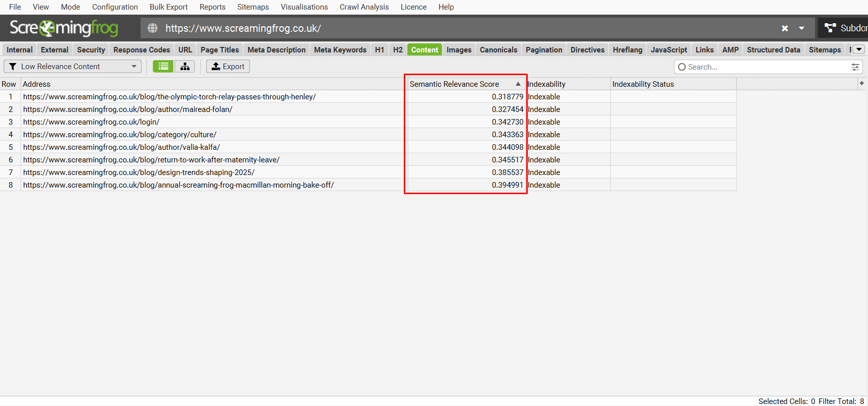The image size is (868, 406).
Task: Click the add column plus icon
Action: pyautogui.click(x=861, y=83)
